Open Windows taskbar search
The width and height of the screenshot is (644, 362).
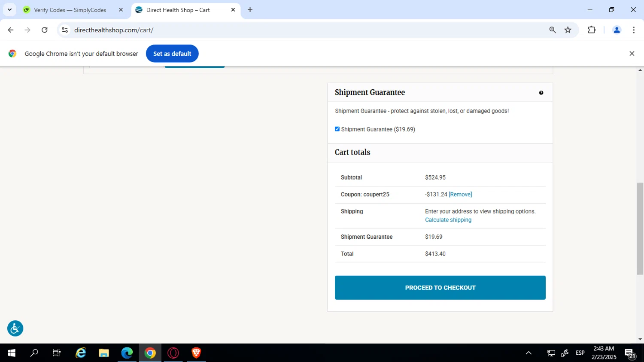coord(34,353)
